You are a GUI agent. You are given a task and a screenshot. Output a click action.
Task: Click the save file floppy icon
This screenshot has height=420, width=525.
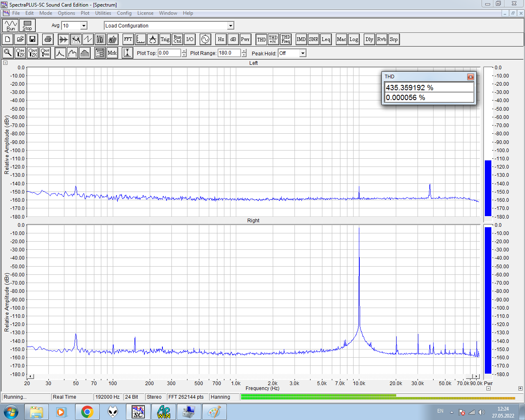[x=32, y=39]
